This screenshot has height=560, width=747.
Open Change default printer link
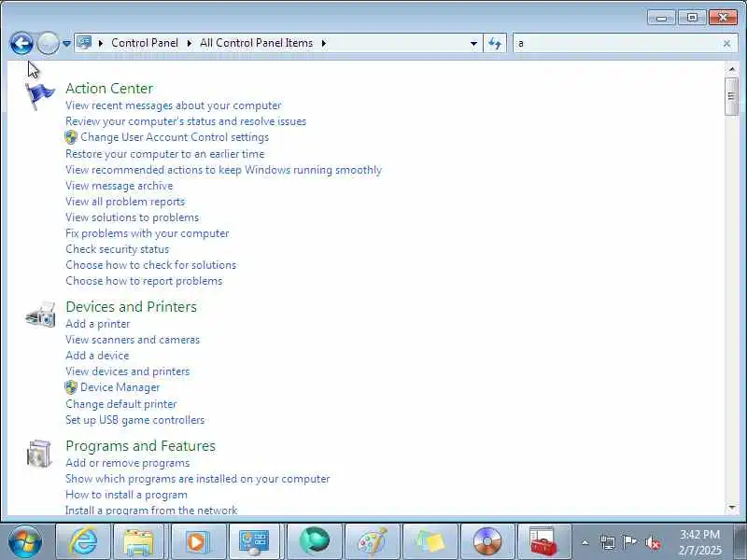pyautogui.click(x=121, y=404)
